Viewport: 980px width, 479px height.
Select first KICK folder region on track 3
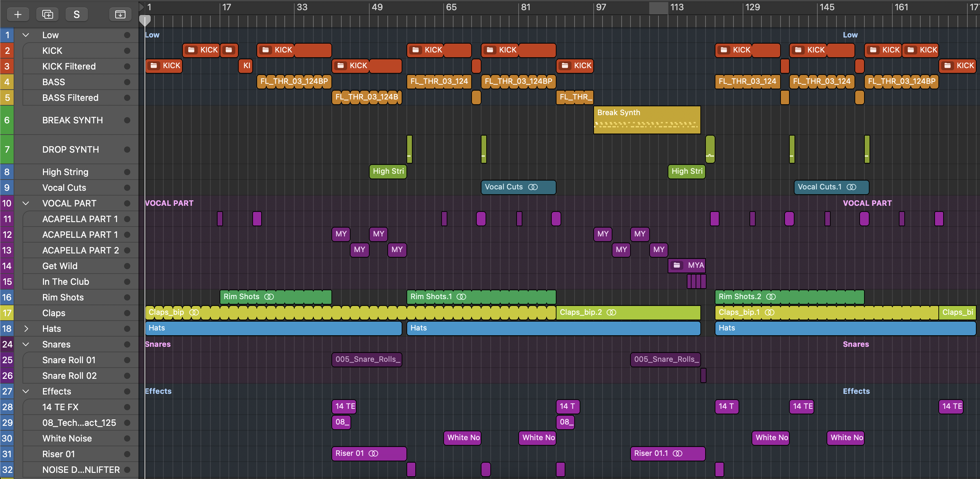point(164,66)
